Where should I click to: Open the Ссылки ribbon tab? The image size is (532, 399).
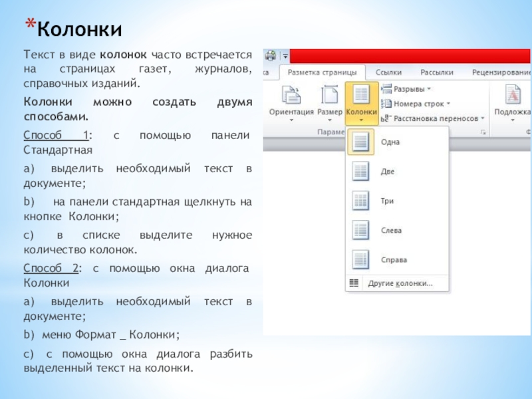click(388, 72)
